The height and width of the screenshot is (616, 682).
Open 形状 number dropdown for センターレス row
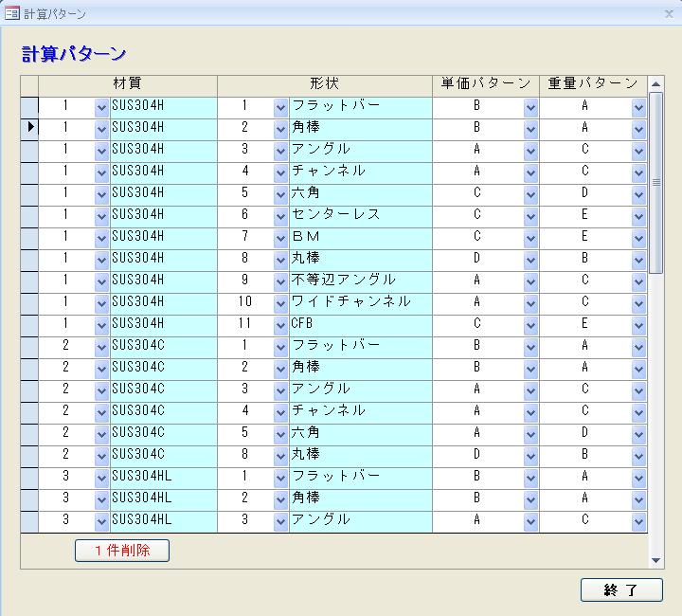280,215
